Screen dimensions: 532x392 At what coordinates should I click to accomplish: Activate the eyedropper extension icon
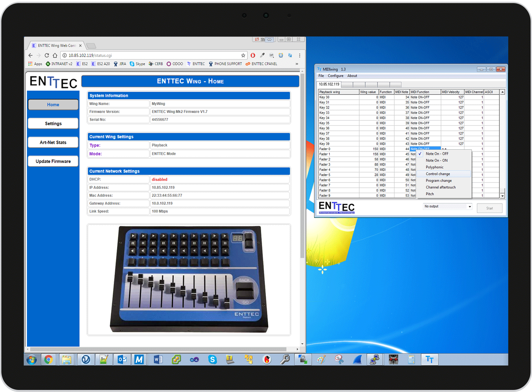262,55
